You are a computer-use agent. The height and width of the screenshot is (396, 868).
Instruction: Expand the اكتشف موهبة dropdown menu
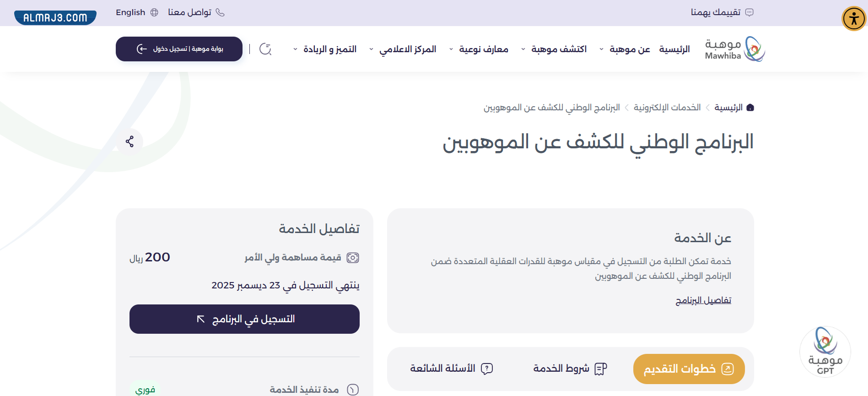pos(554,49)
